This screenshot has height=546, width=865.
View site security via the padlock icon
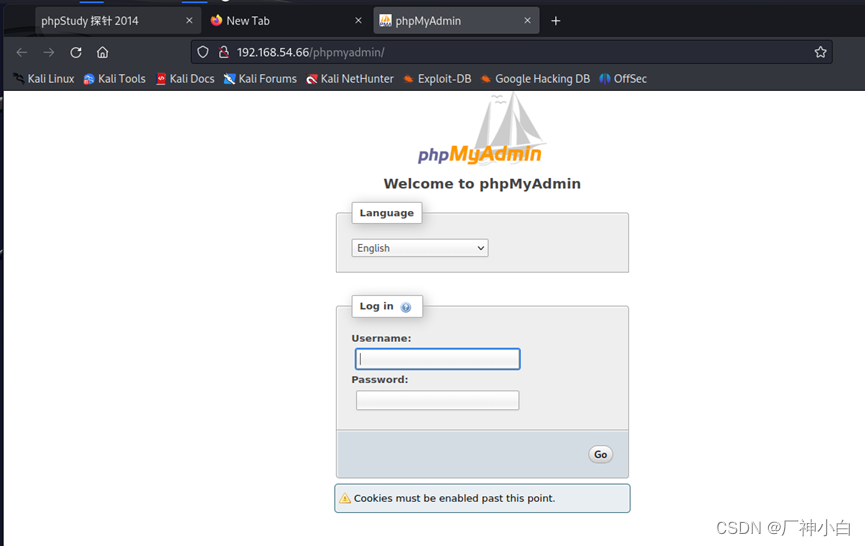223,52
